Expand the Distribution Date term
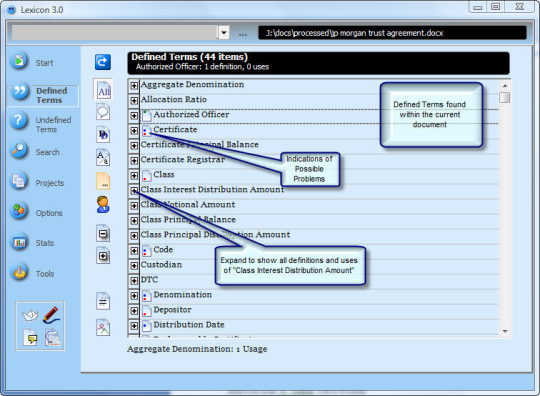The image size is (540, 396). [x=134, y=326]
